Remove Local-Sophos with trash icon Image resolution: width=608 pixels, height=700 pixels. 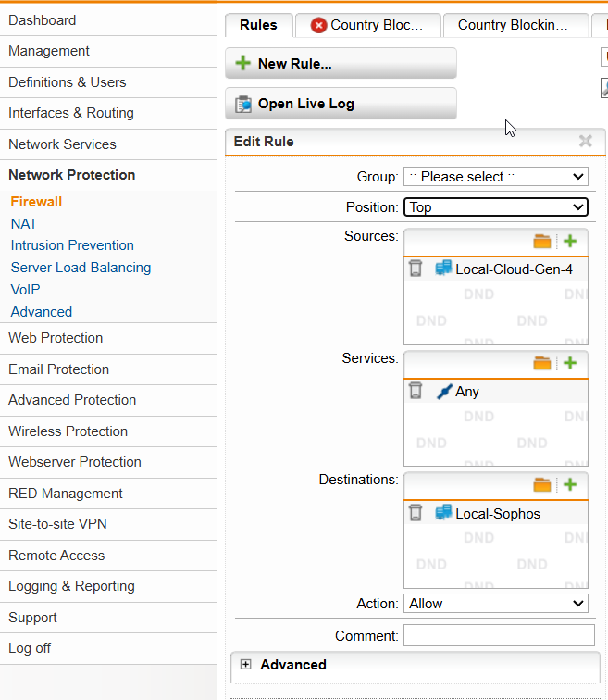click(416, 513)
